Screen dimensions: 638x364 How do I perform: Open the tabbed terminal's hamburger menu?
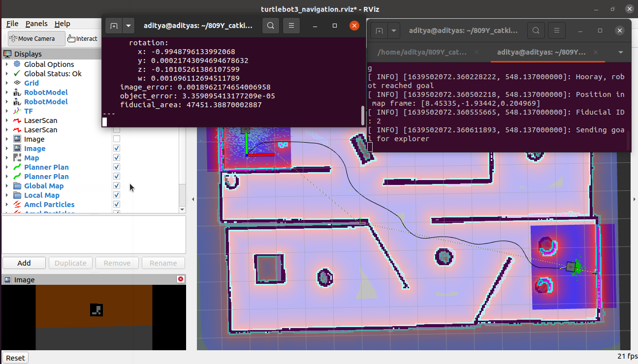556,30
